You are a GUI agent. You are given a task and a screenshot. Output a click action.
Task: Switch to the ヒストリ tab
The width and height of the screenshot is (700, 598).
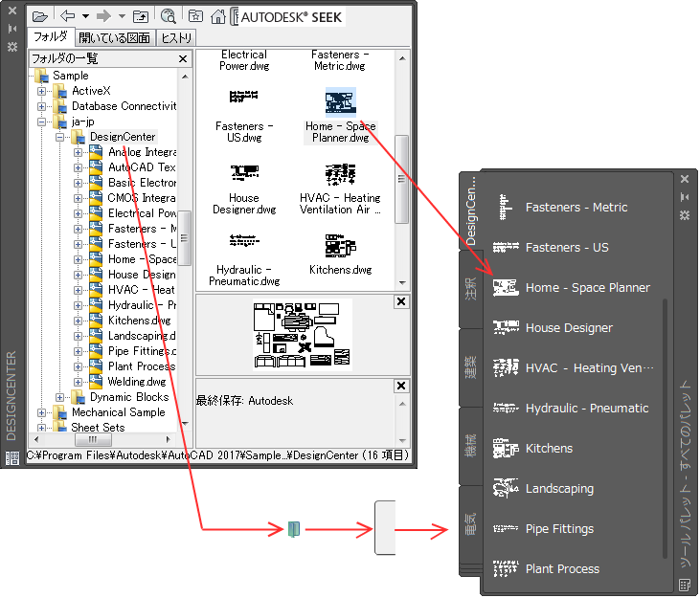[x=176, y=38]
